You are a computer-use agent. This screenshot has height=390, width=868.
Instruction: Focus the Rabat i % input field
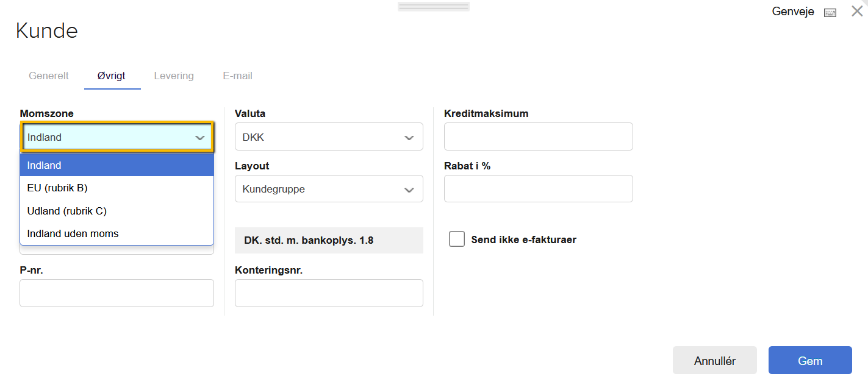[538, 189]
